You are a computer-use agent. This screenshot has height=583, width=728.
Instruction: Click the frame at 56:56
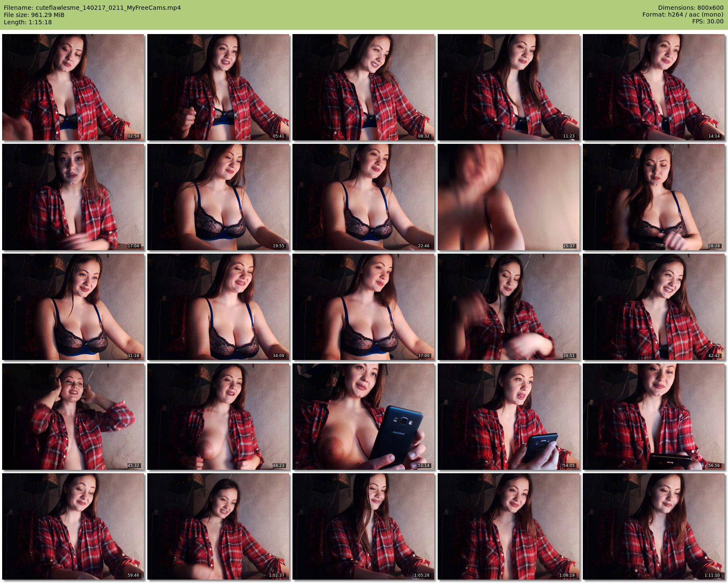click(654, 417)
